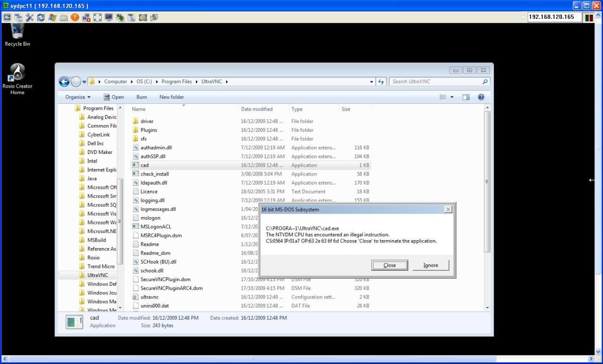Click the Recycle Bin desktop icon
The image size is (603, 364).
[17, 34]
